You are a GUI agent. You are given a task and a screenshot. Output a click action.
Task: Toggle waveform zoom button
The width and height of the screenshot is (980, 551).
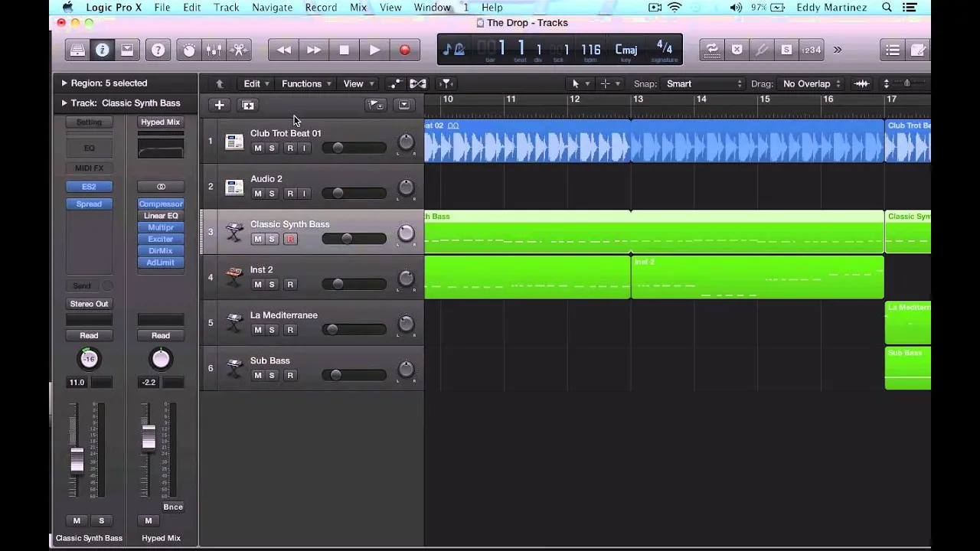pyautogui.click(x=862, y=83)
